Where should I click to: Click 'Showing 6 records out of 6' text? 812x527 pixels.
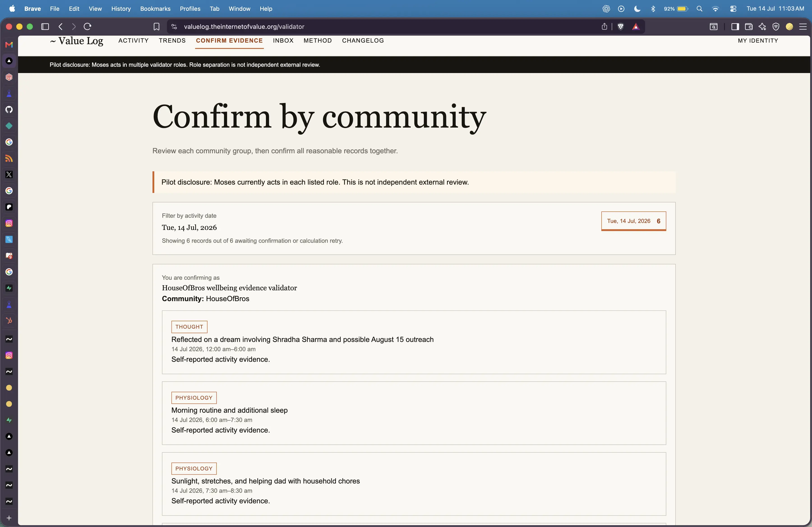pyautogui.click(x=252, y=241)
